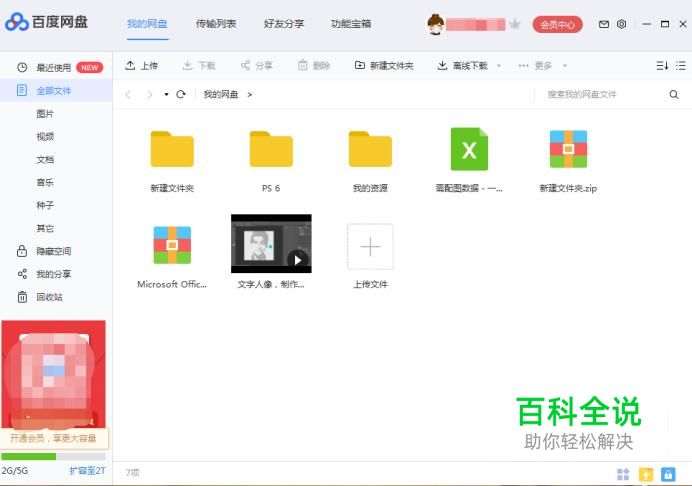Viewport: 692px width, 486px height.
Task: Open the grid apps icon in status bar
Action: click(623, 475)
